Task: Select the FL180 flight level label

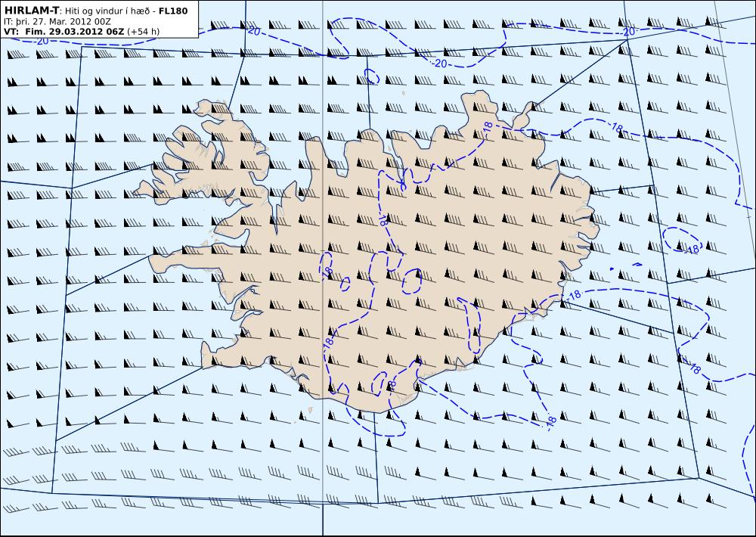Action: click(x=173, y=11)
